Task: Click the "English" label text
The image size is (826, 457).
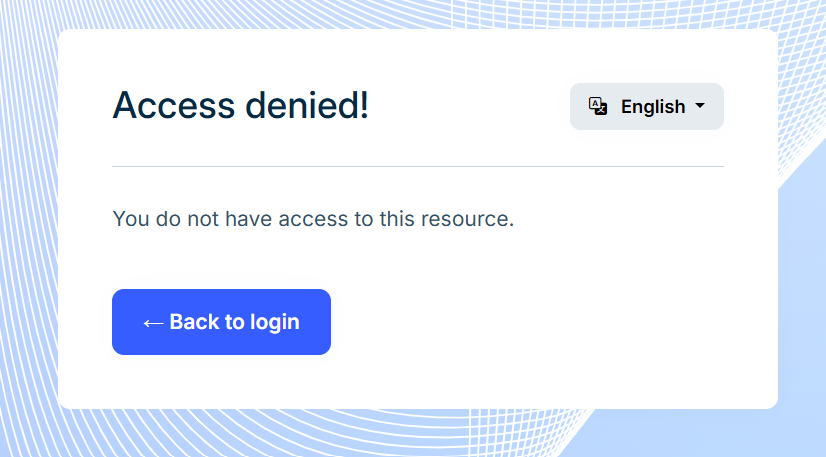Action: (653, 107)
